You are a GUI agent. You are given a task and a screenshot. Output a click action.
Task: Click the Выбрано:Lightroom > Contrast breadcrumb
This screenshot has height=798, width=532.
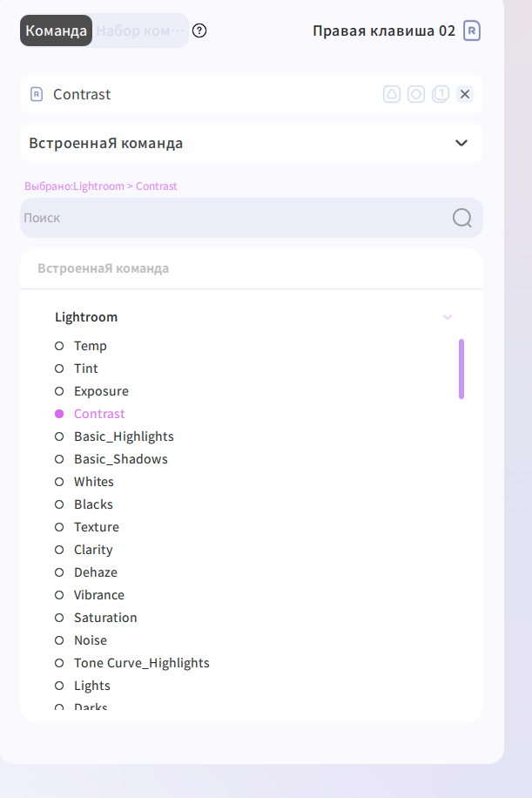[101, 186]
